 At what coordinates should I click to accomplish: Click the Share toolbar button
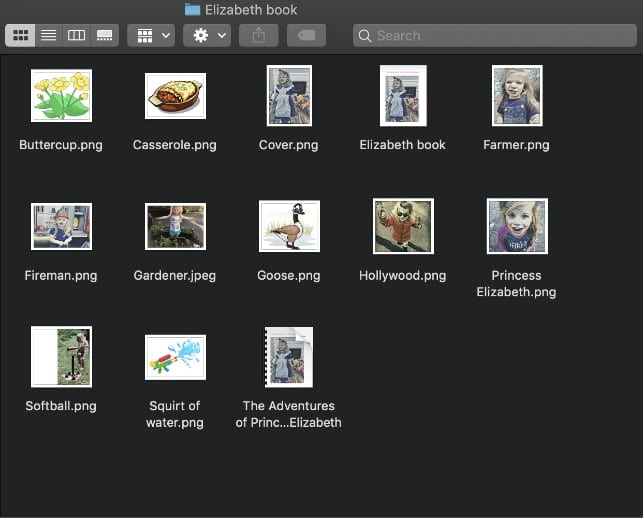259,35
